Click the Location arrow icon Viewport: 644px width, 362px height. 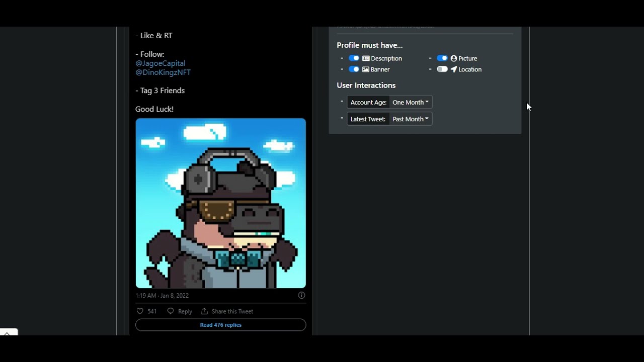(x=453, y=69)
